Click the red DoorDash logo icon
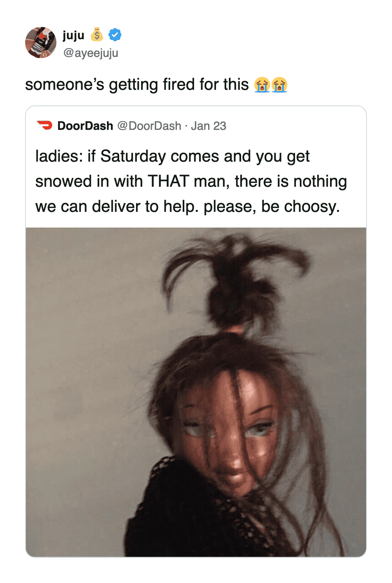392x583 pixels. tap(45, 126)
